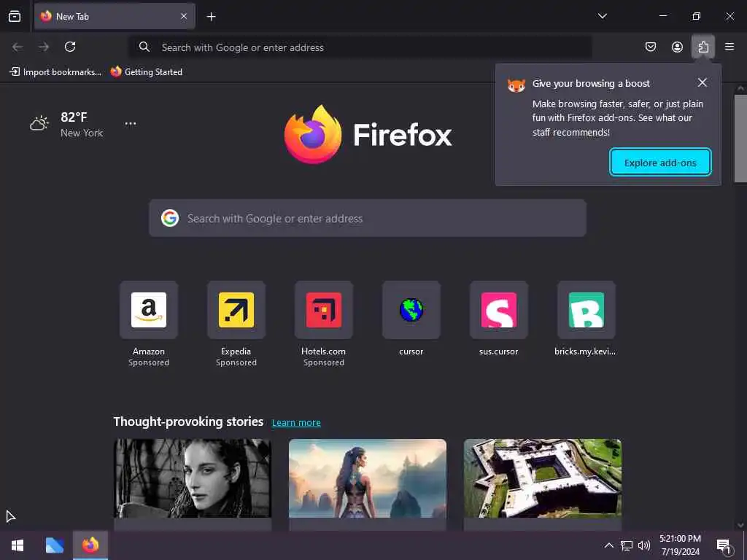The width and height of the screenshot is (747, 560).
Task: Dismiss the browsing boost popup
Action: pyautogui.click(x=703, y=82)
